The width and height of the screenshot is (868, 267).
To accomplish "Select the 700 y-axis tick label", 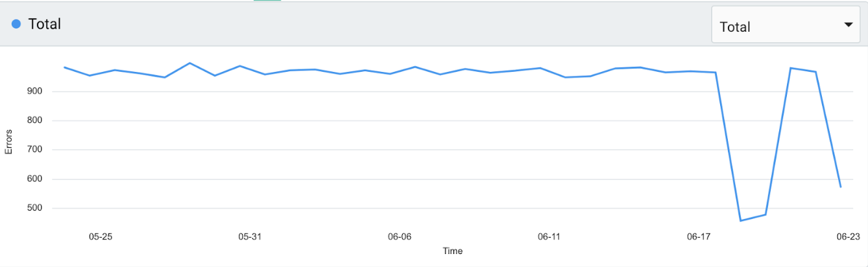I will (x=34, y=150).
